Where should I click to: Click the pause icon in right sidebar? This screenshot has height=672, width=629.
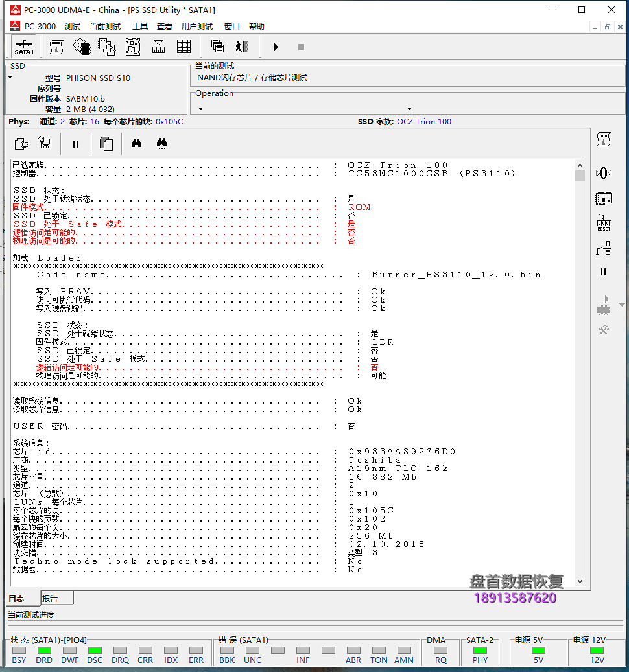tap(603, 272)
